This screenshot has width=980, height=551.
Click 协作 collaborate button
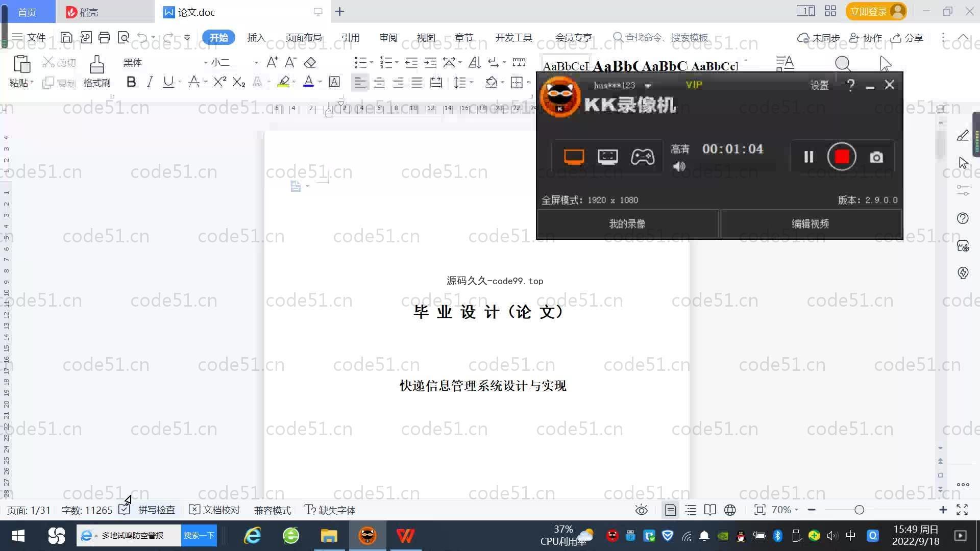click(865, 38)
